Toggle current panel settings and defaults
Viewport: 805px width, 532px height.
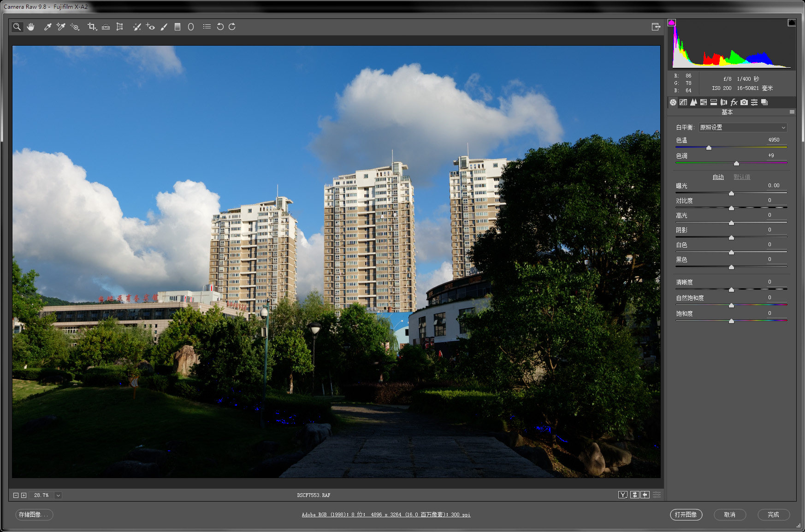[x=657, y=495]
